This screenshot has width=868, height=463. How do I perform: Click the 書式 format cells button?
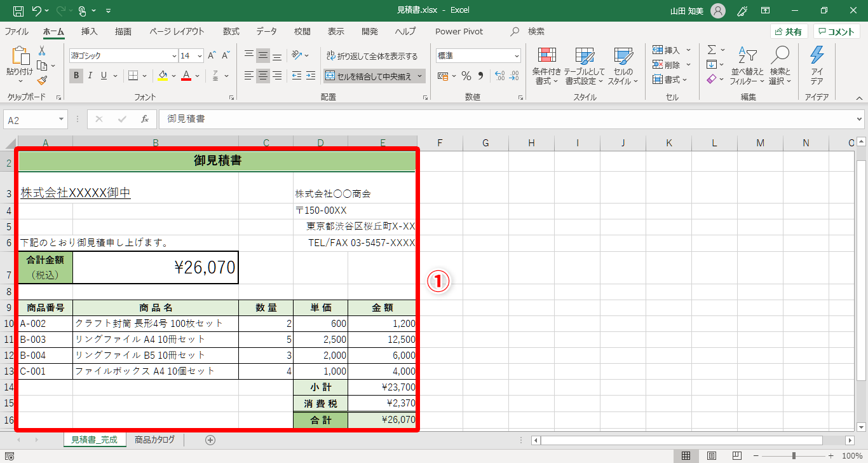tap(667, 79)
